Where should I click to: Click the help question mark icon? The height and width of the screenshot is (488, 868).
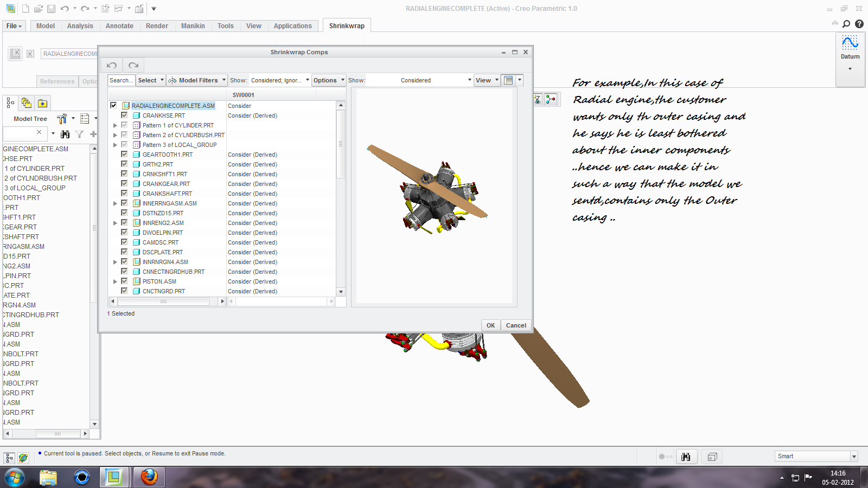pos(859,24)
